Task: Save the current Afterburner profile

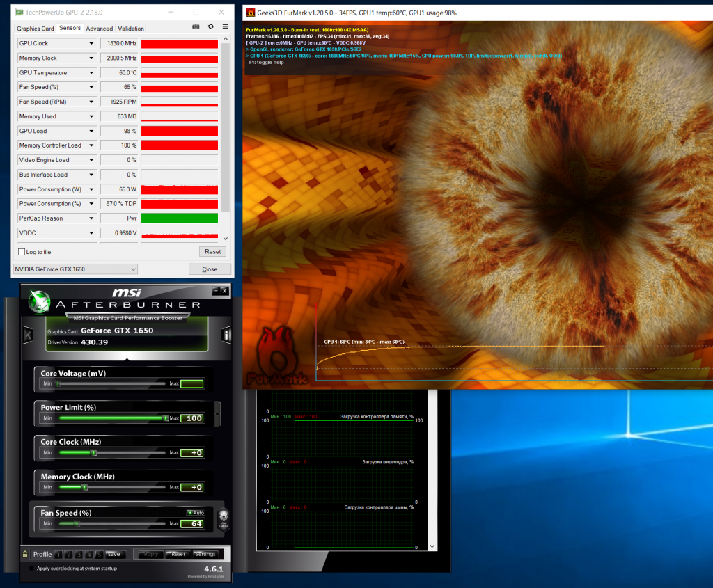Action: [x=114, y=555]
